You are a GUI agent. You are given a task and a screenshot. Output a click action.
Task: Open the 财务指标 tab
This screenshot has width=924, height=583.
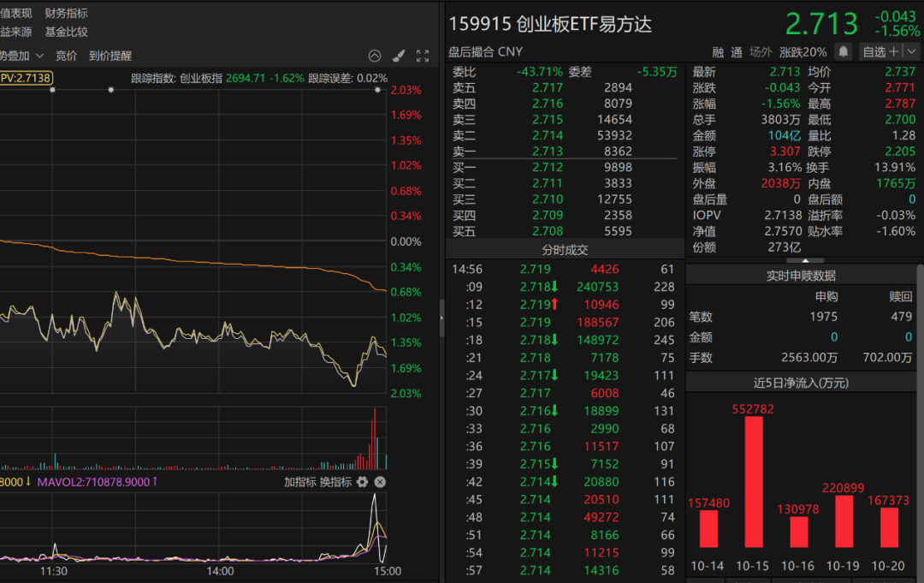[67, 13]
